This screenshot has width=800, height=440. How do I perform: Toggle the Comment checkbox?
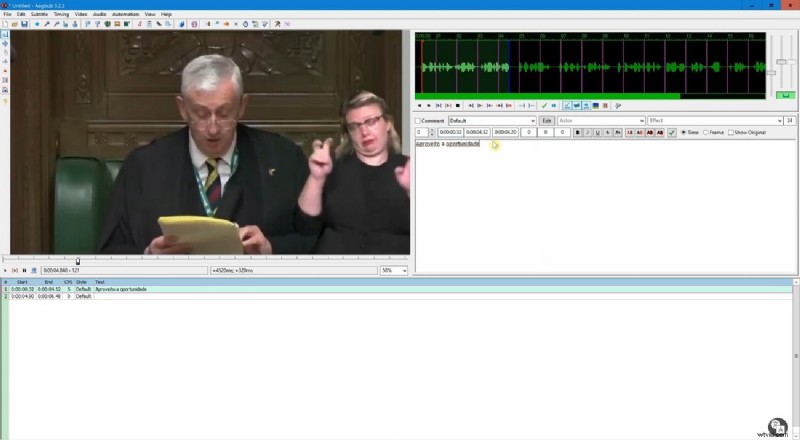[x=418, y=121]
